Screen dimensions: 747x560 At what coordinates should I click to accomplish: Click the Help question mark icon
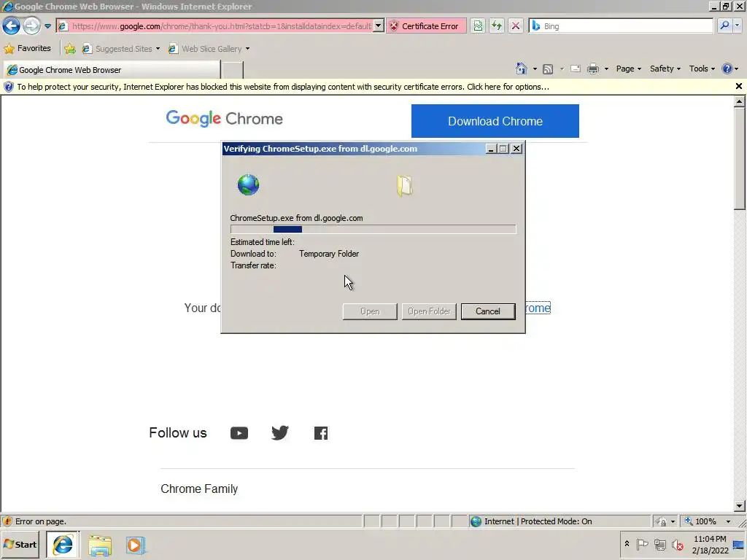click(727, 69)
